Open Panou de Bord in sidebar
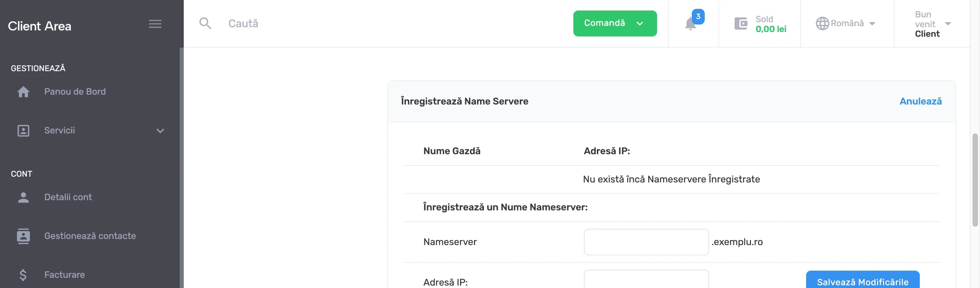 tap(75, 92)
